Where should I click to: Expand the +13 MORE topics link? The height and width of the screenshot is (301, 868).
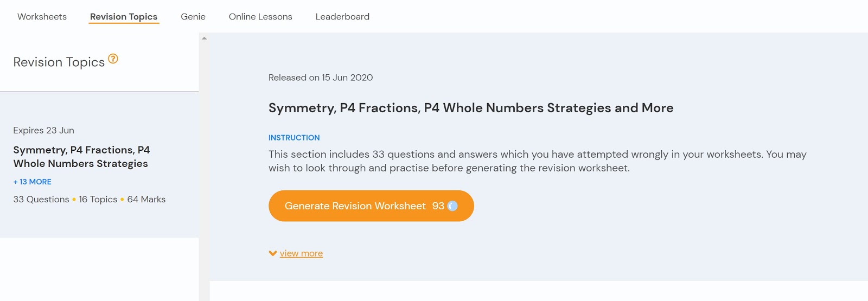pos(33,182)
